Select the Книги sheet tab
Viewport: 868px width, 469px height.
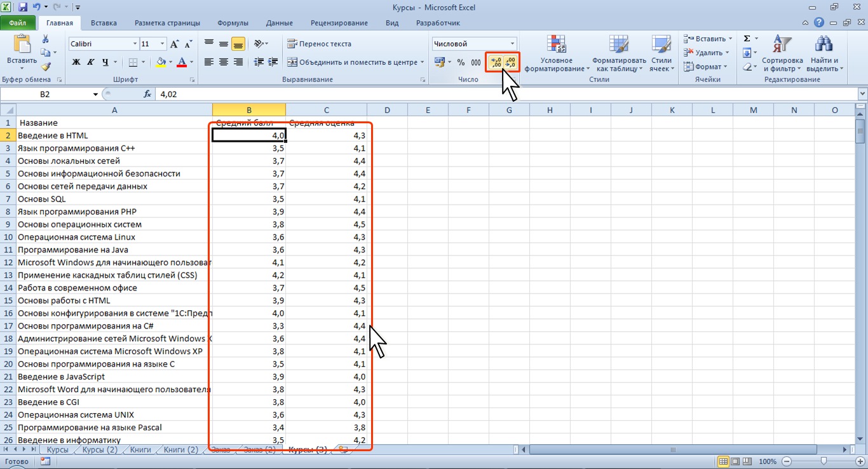point(140,449)
